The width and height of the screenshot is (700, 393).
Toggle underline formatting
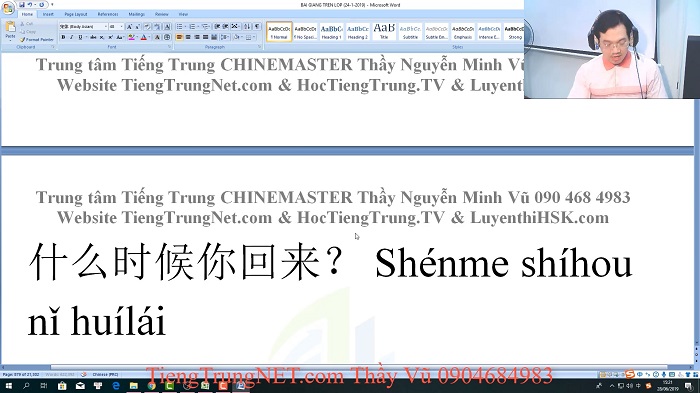pyautogui.click(x=80, y=37)
